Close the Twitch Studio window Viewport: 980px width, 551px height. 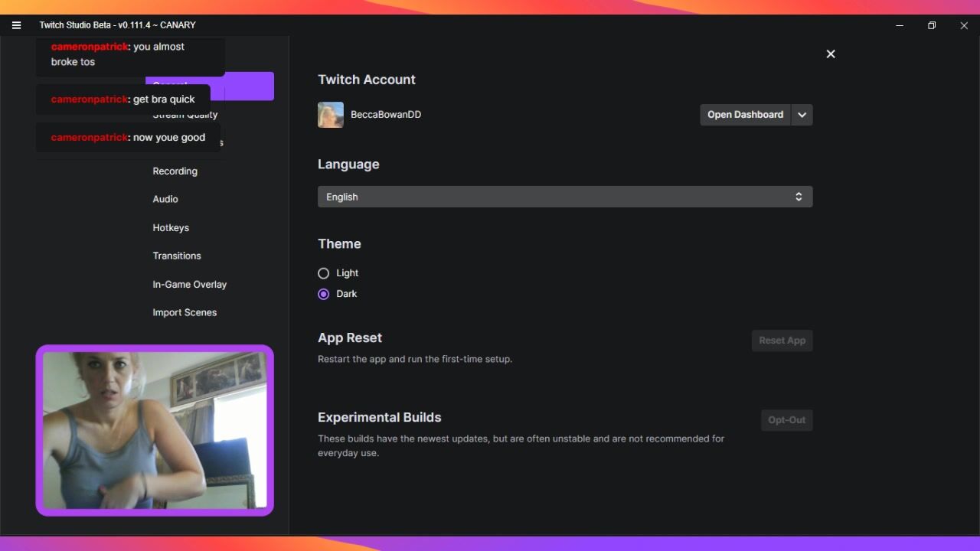964,25
